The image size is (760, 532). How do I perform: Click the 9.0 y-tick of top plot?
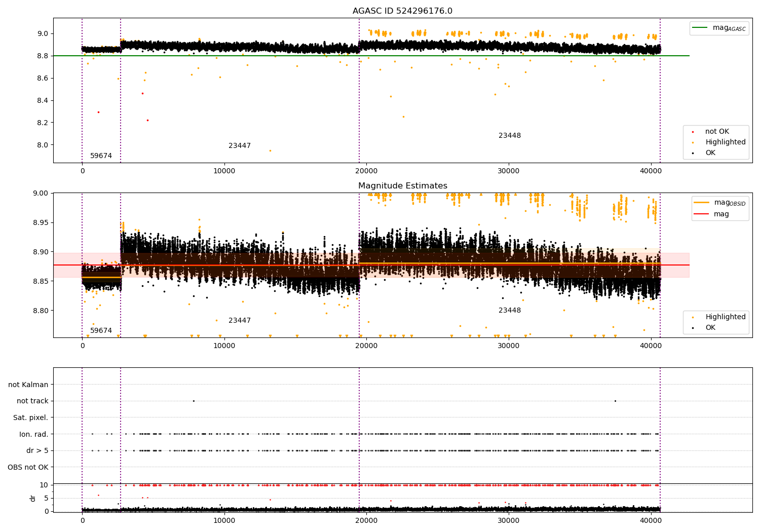[43, 33]
